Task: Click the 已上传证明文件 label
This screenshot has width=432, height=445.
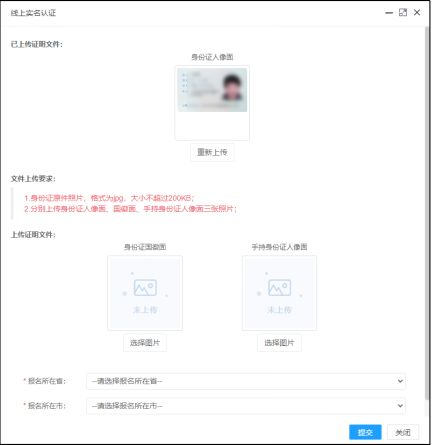Action: point(37,44)
